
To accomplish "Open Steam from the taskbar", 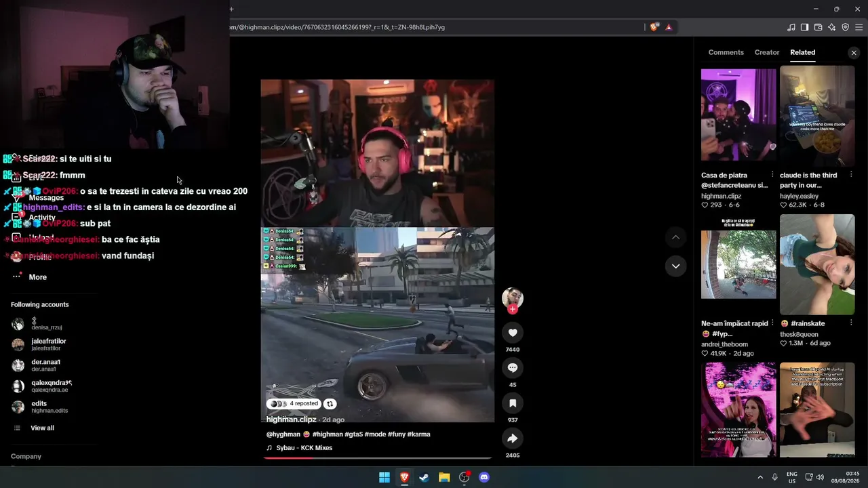I will point(424,477).
